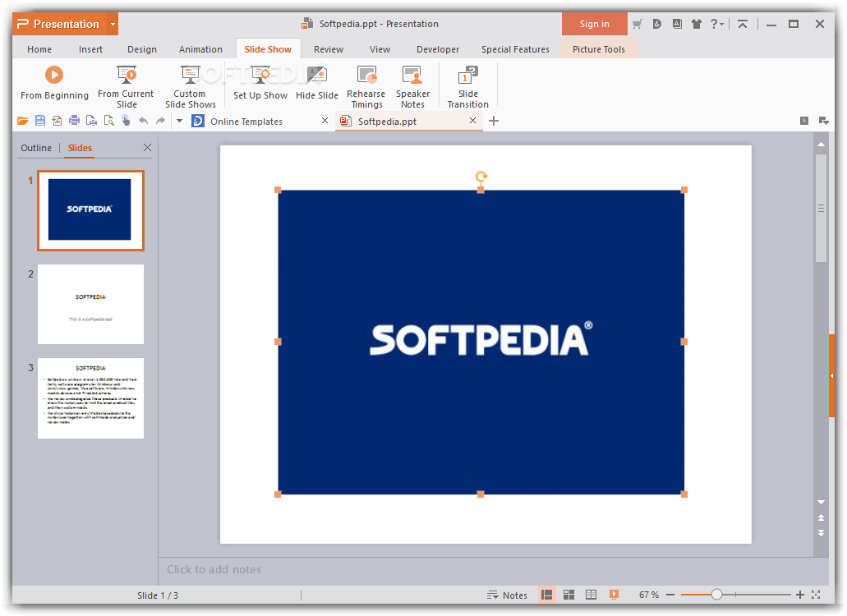The image size is (847, 616).
Task: Select slide 2 thumbnail
Action: coord(90,304)
